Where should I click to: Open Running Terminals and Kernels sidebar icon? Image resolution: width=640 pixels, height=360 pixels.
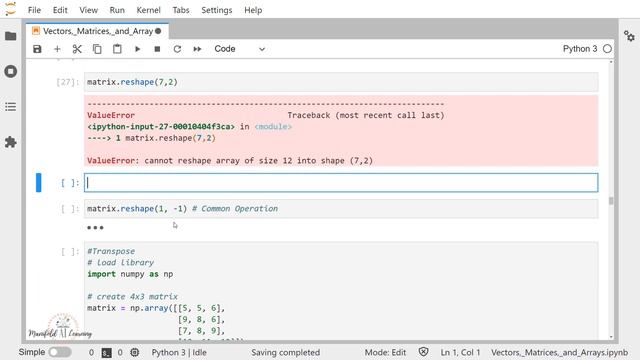click(x=11, y=71)
